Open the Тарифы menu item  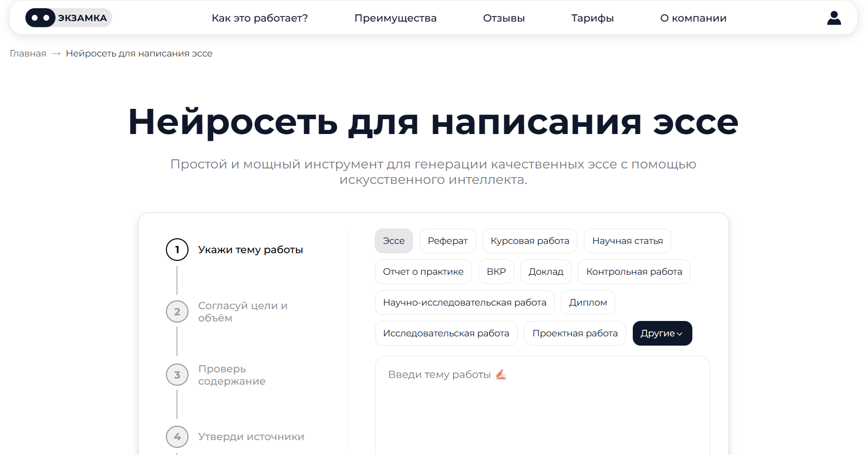point(593,18)
